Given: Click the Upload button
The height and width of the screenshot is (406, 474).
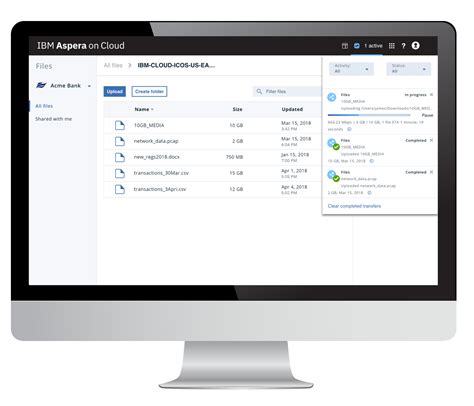Looking at the screenshot, I should pos(115,91).
